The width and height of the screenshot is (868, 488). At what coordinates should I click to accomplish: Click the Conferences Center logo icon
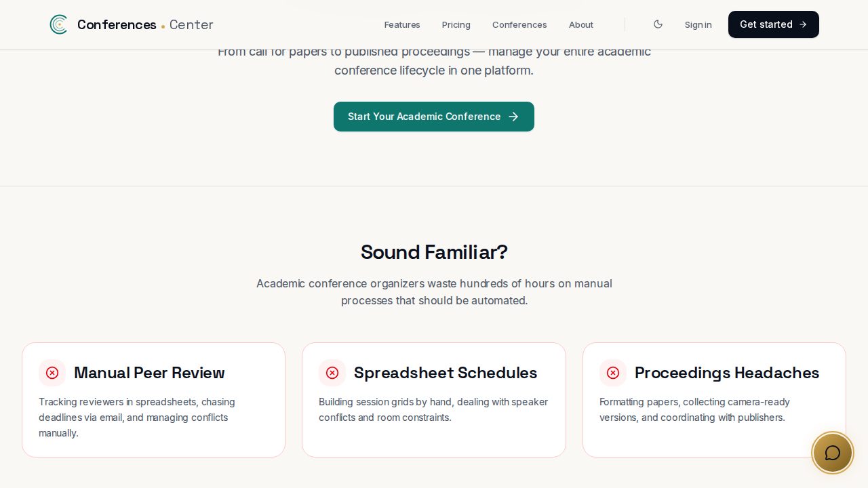59,24
